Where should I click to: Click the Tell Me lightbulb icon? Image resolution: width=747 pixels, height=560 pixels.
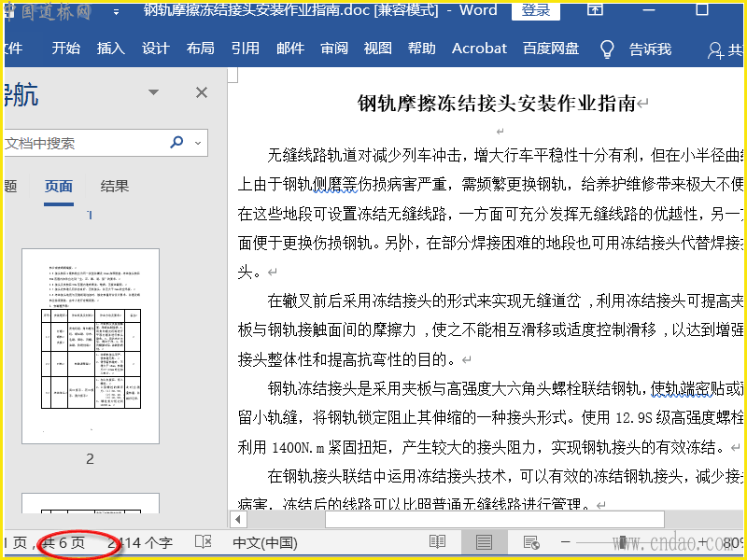[607, 49]
